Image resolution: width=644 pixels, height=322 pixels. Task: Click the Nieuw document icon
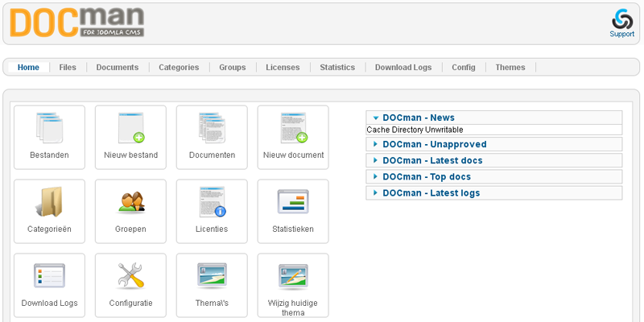point(293,128)
